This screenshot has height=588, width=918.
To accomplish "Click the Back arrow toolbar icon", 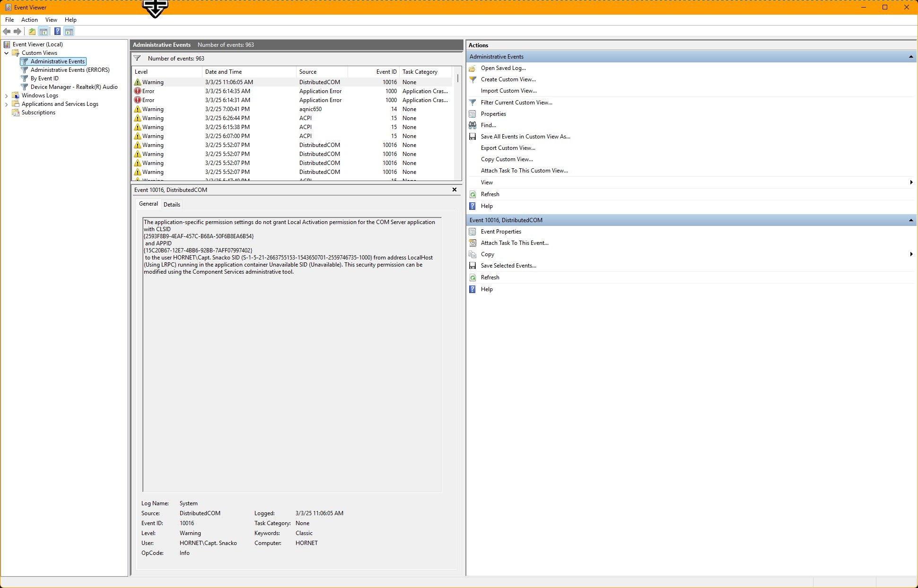I will 7,32.
